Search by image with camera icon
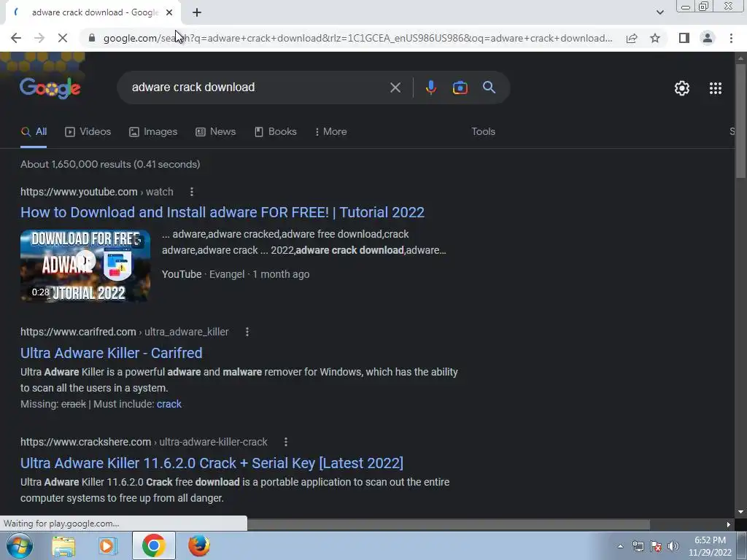 (460, 87)
